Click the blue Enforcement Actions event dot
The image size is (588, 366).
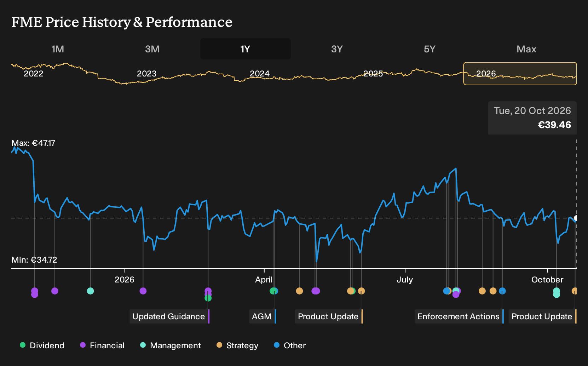(502, 291)
